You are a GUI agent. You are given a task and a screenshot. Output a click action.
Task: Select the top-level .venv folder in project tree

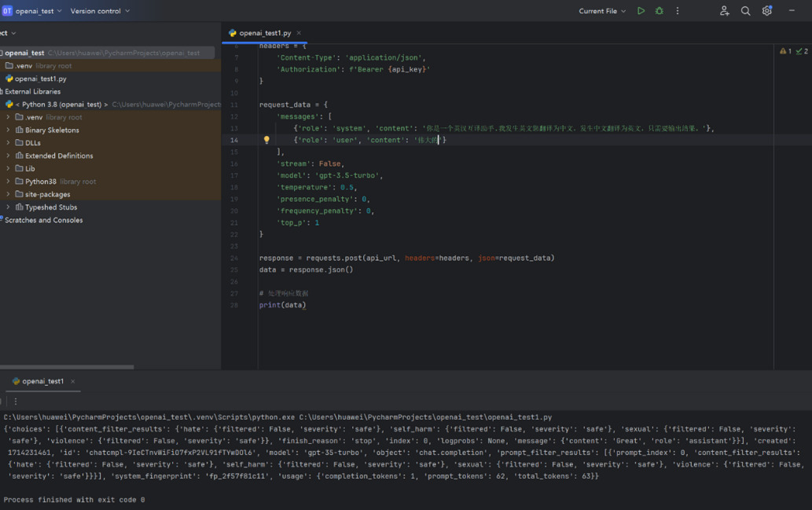tap(110, 66)
